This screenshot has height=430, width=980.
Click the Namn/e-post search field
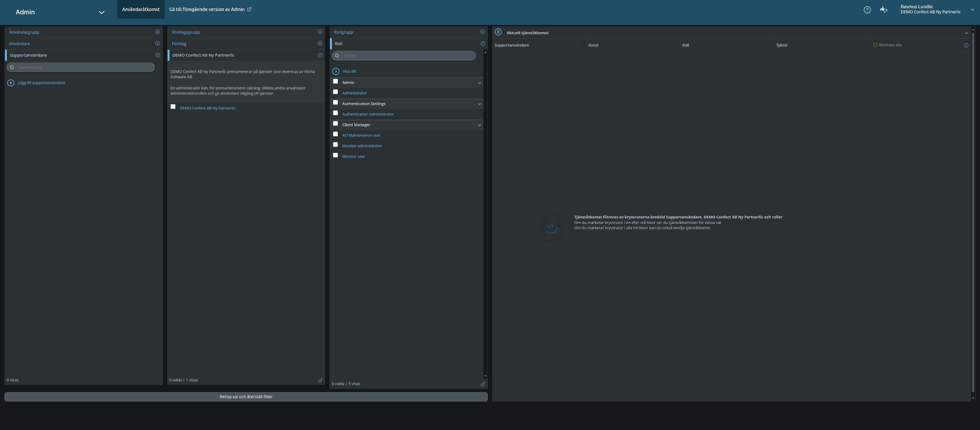(x=82, y=67)
